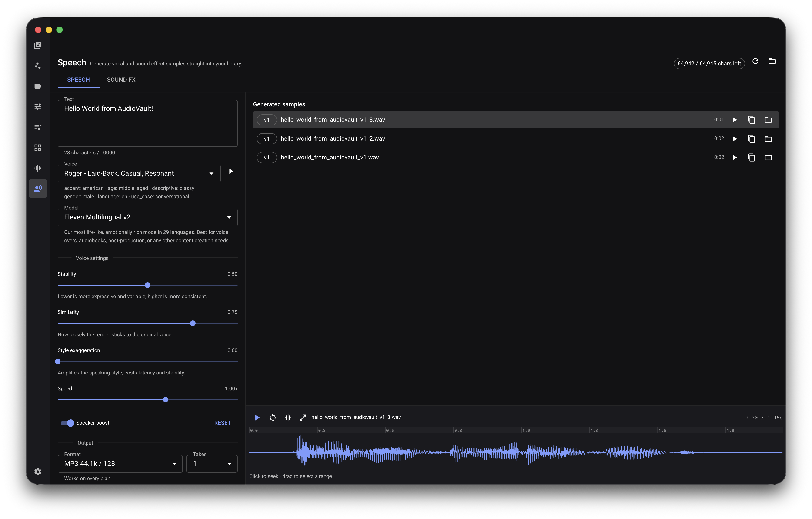Click into the Text input field

[x=147, y=123]
